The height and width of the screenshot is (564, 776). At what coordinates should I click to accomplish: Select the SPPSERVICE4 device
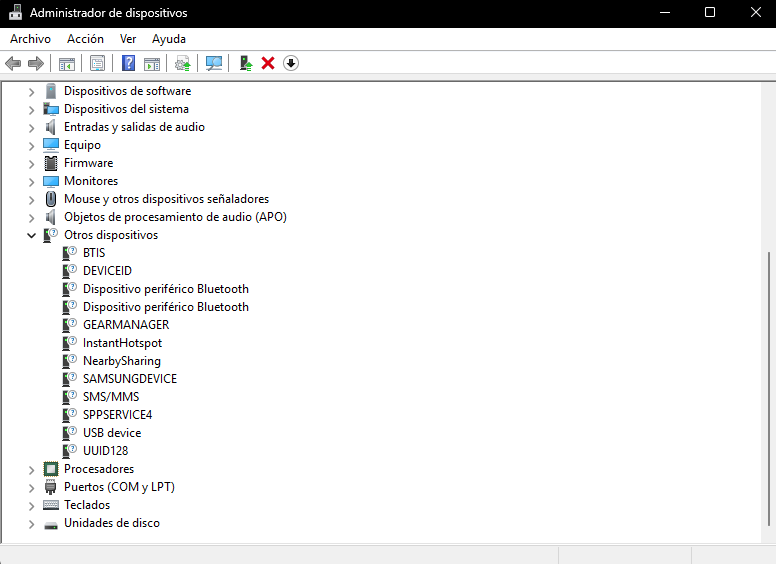pyautogui.click(x=117, y=415)
